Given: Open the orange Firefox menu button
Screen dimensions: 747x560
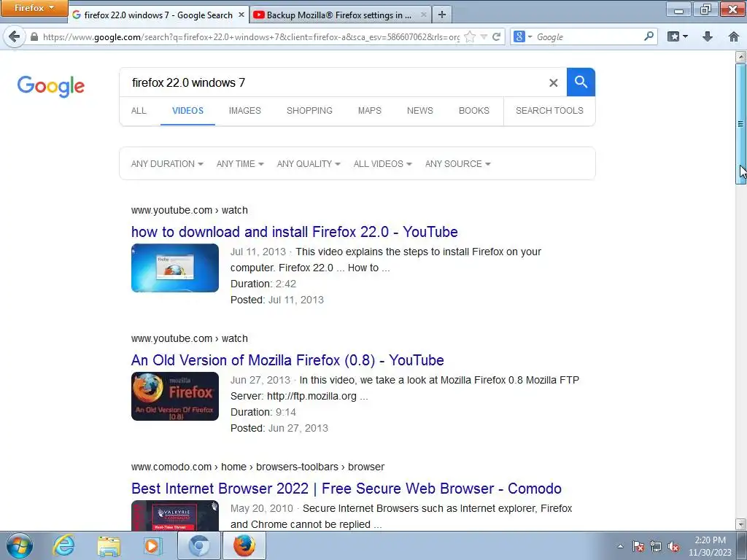Looking at the screenshot, I should tap(34, 7).
